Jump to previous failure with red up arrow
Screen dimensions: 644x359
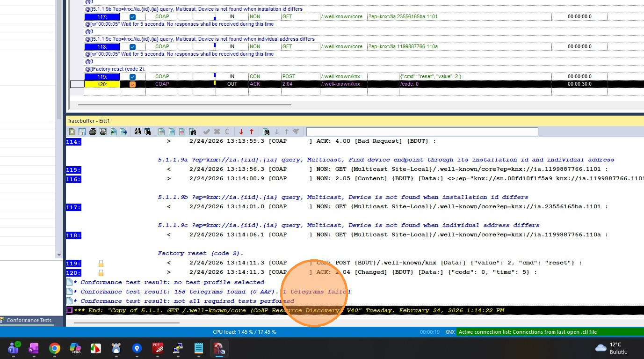click(252, 132)
